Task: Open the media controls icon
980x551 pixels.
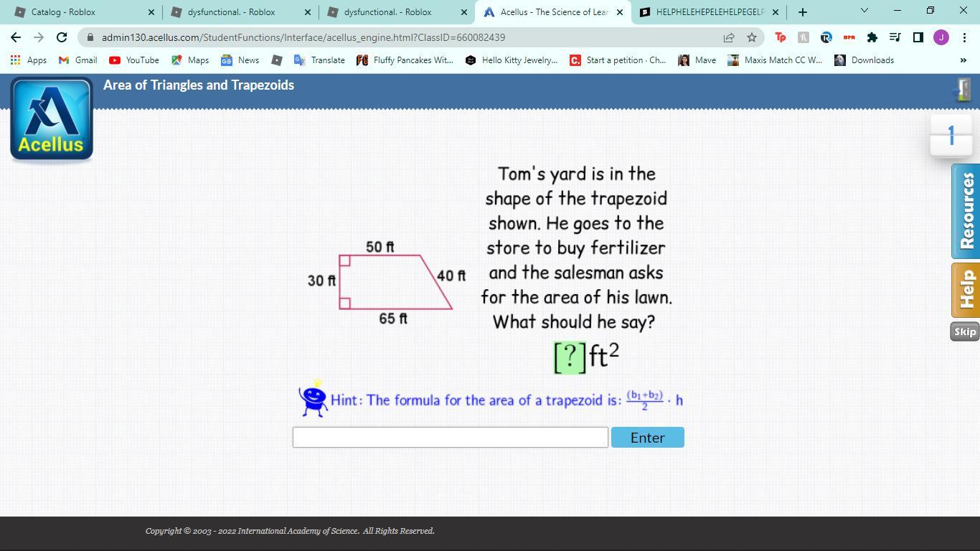Action: tap(895, 37)
